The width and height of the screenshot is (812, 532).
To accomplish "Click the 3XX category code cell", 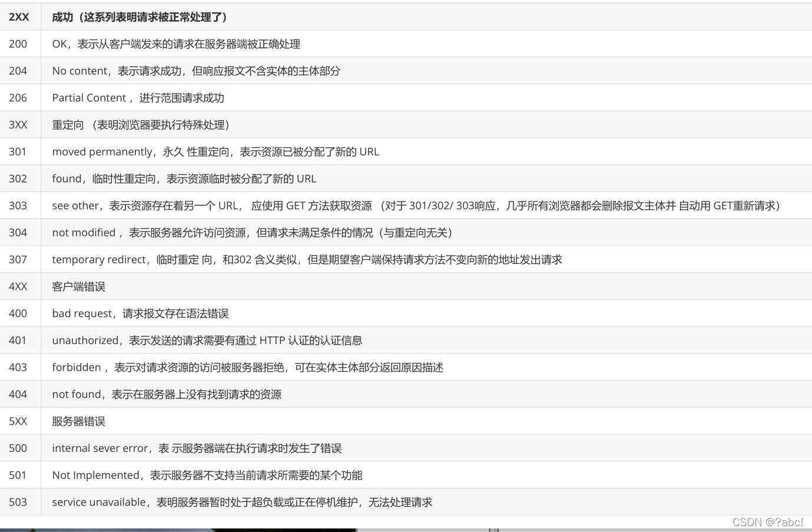I will coord(20,125).
